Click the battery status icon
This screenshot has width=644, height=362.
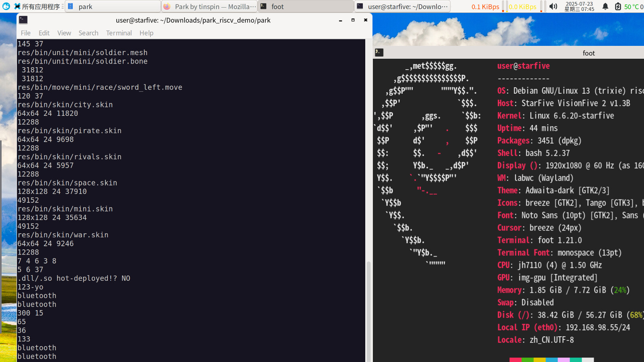[x=618, y=6]
